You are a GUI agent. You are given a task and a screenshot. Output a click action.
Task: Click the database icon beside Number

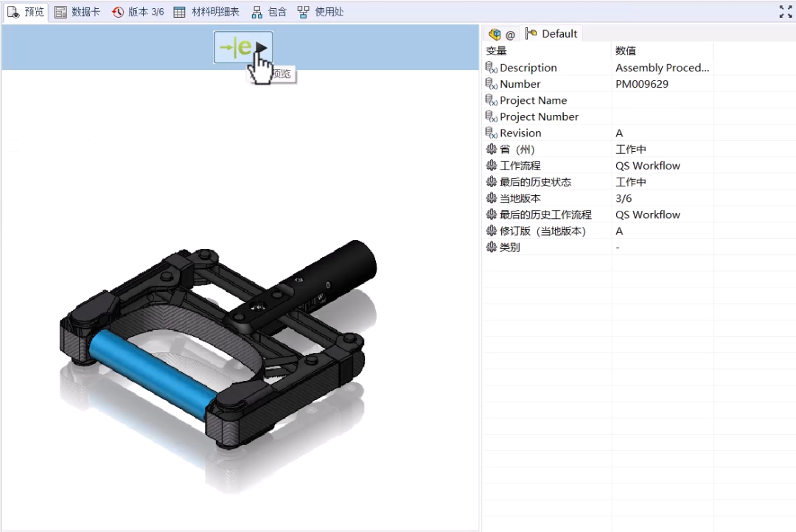point(491,84)
